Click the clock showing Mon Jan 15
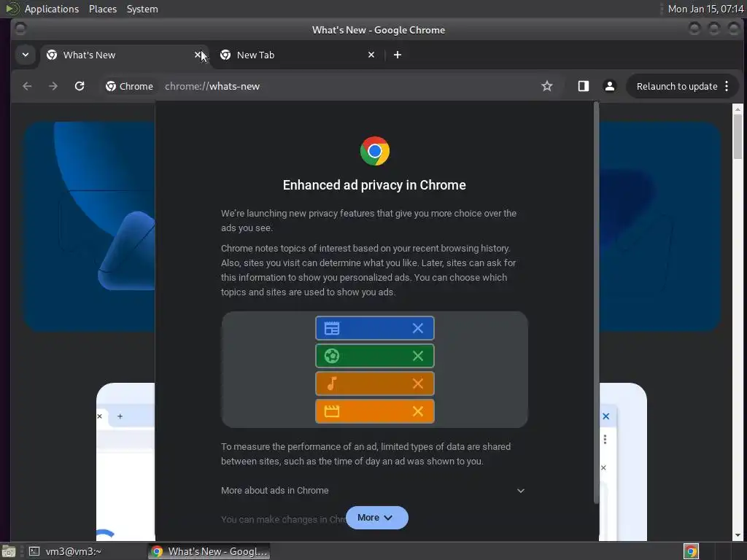The width and height of the screenshot is (747, 560). point(705,9)
